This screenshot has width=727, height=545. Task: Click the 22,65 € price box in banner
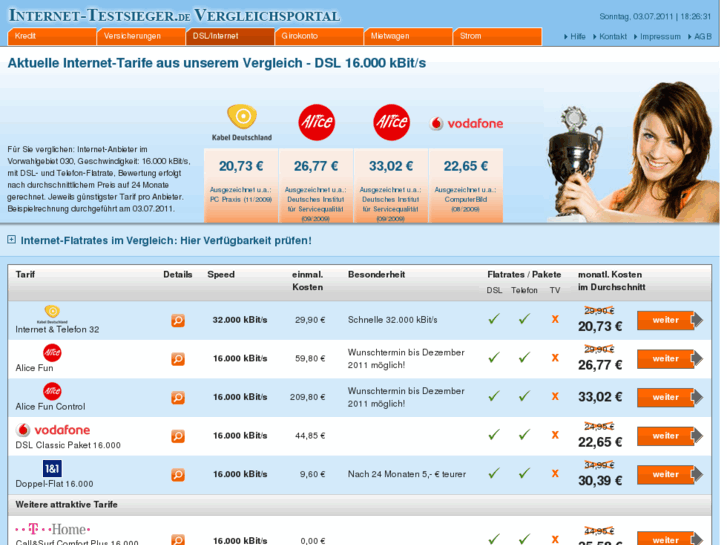pyautogui.click(x=466, y=186)
